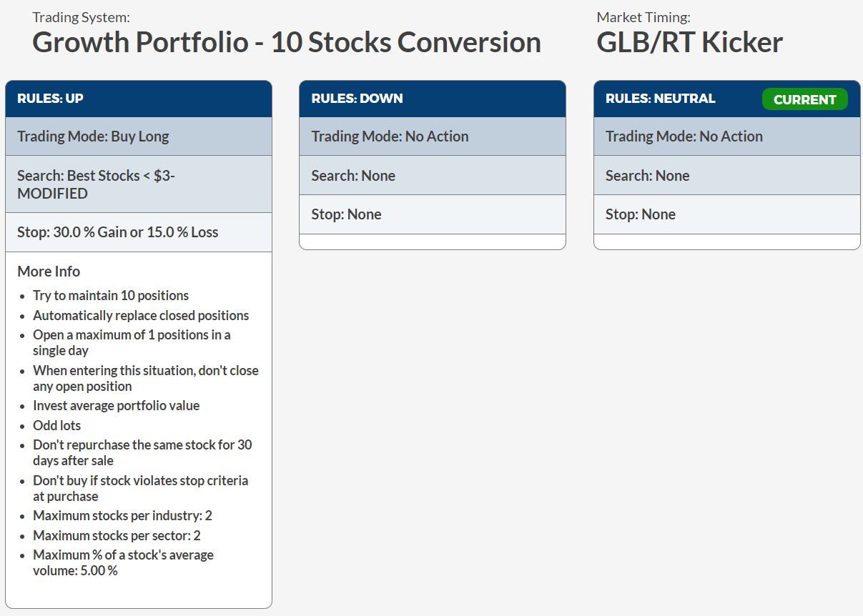Click the CURRENT badge on Rules: Neutral
863x616 pixels.
coord(804,100)
